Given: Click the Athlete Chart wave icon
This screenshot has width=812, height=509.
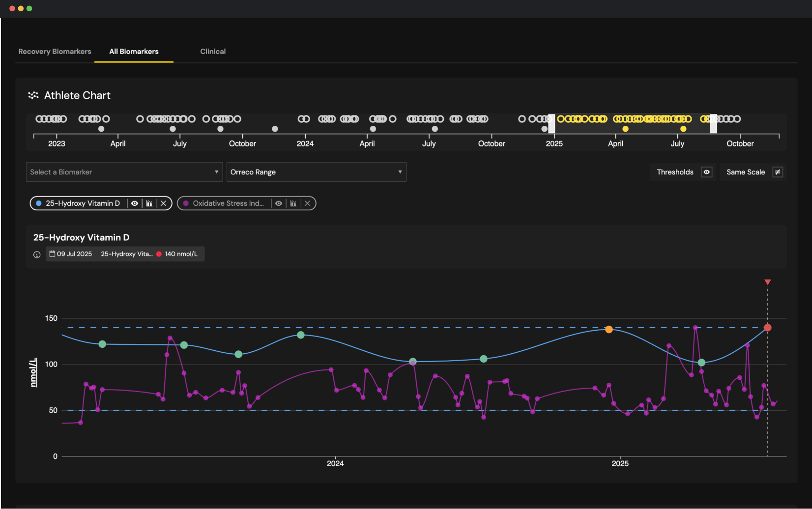Looking at the screenshot, I should [x=33, y=95].
